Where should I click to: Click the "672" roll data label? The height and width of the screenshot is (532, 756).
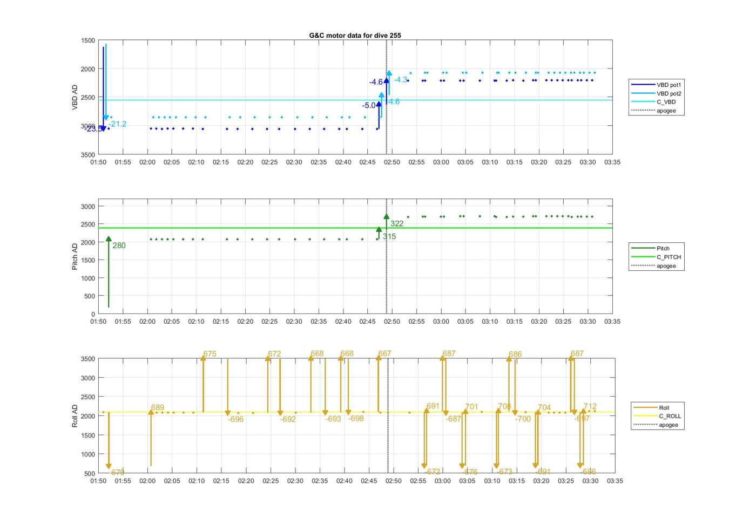(x=274, y=354)
